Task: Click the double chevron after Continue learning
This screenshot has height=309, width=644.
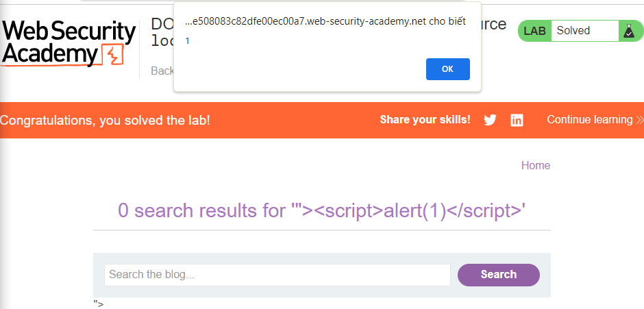Action: coord(640,120)
